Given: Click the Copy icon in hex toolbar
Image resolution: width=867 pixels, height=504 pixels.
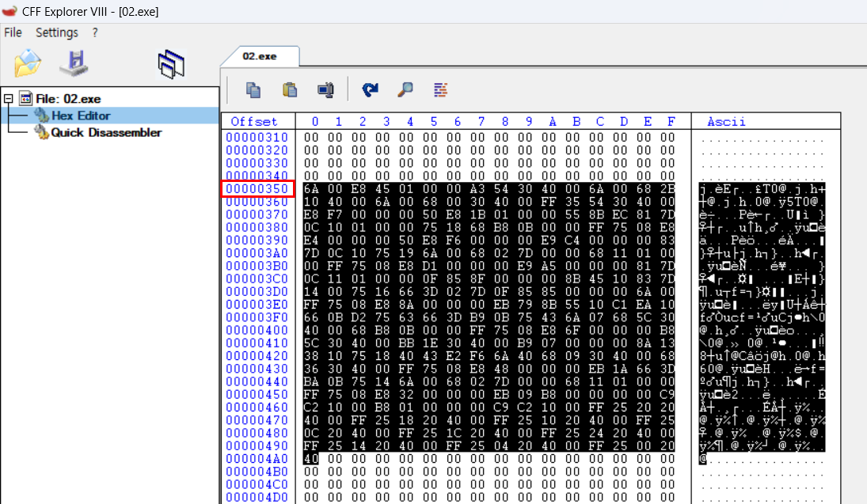Looking at the screenshot, I should coord(253,89).
